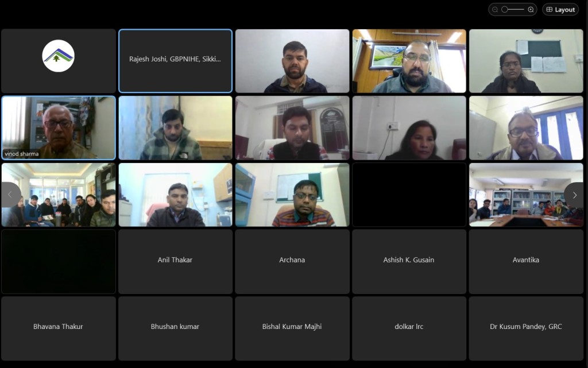
Task: Select vinod sharma's video tile
Action: click(x=59, y=128)
